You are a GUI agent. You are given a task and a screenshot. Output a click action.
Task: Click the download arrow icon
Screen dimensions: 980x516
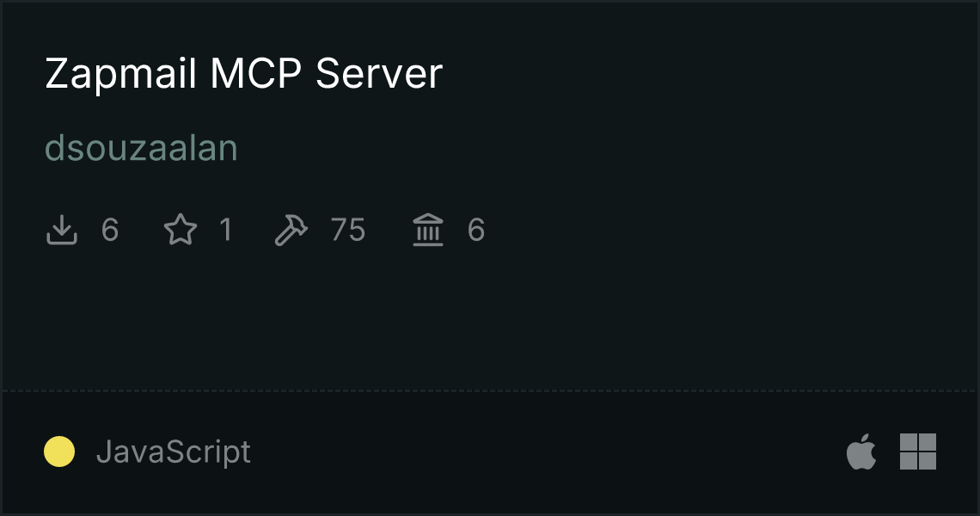[x=62, y=230]
